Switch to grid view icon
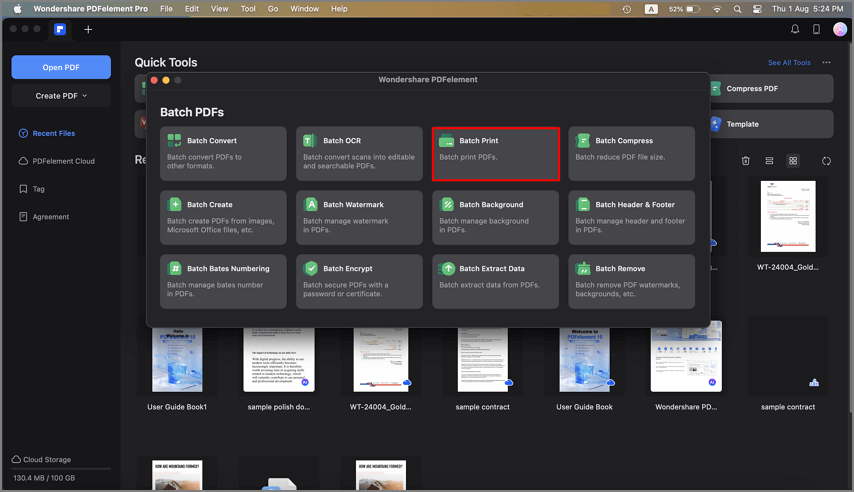 tap(793, 161)
